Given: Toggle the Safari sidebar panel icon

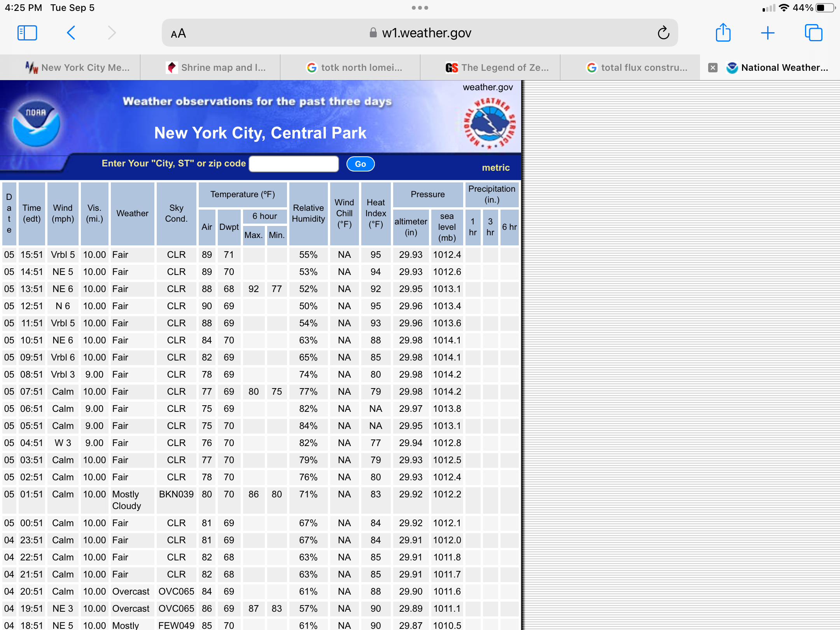Looking at the screenshot, I should click(27, 33).
